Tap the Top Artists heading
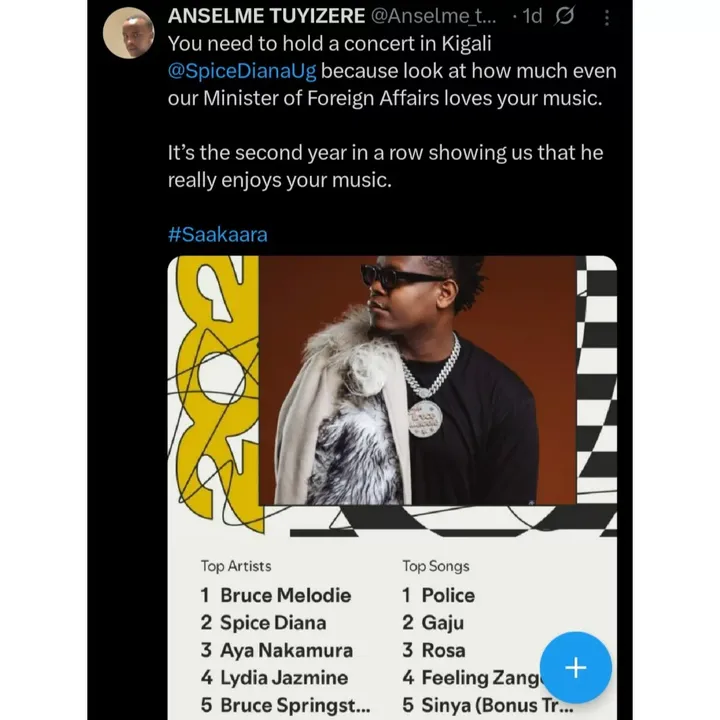Viewport: 720px width, 720px height. [x=236, y=566]
